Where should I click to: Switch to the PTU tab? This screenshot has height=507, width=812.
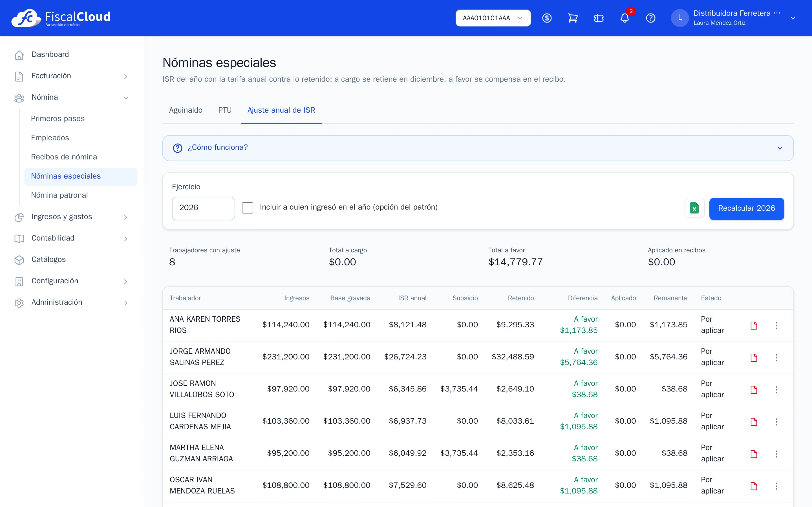click(x=225, y=110)
